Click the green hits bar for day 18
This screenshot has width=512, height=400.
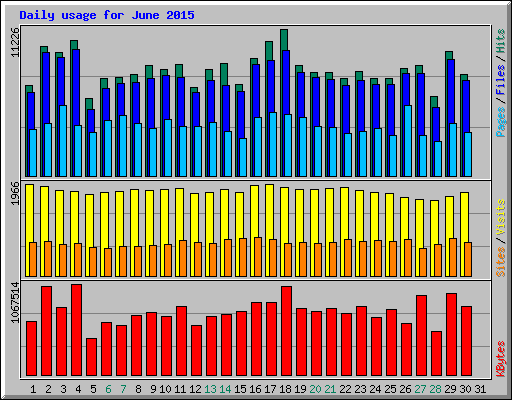click(x=284, y=40)
